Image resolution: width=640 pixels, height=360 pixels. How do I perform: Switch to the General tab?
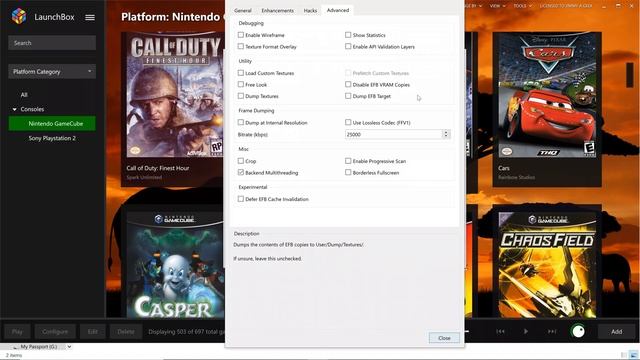tap(243, 11)
